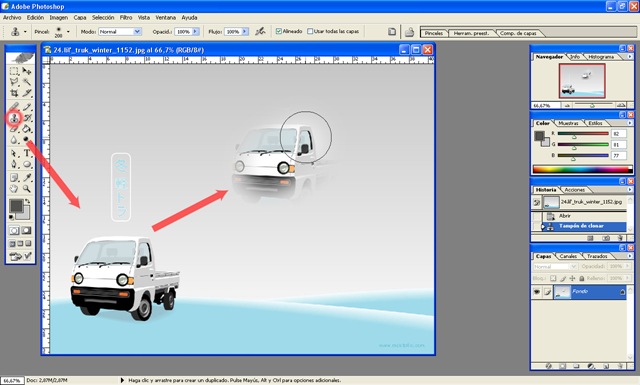Viewport: 640px width, 385px height.
Task: Select the Burn tool
Action: (x=27, y=140)
